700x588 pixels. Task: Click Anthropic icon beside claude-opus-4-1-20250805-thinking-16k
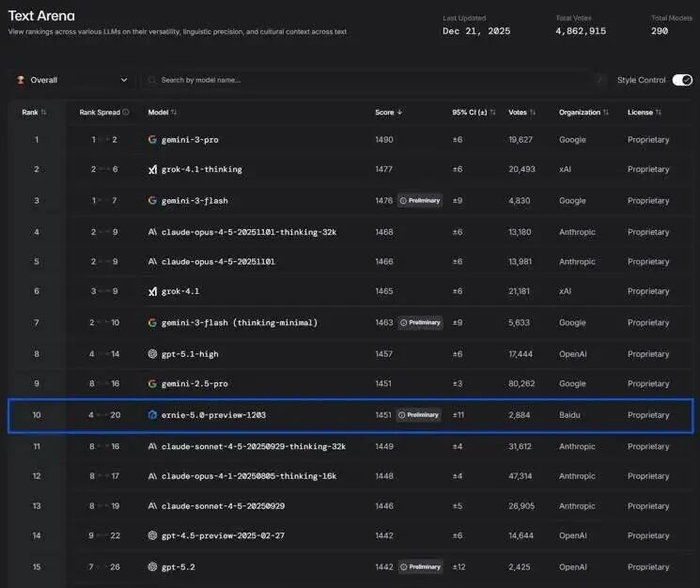click(x=152, y=476)
